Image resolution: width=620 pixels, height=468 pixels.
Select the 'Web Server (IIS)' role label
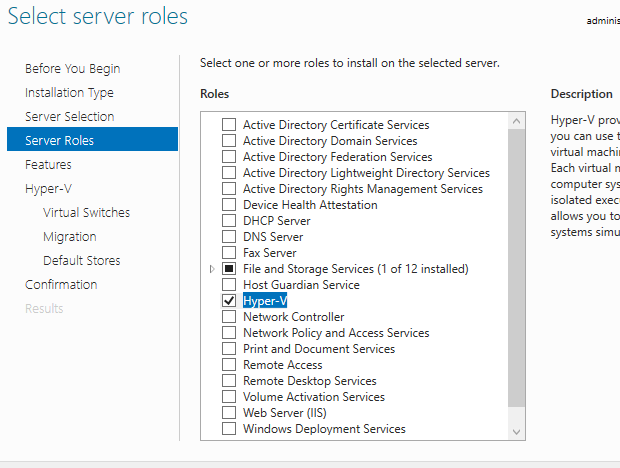285,413
